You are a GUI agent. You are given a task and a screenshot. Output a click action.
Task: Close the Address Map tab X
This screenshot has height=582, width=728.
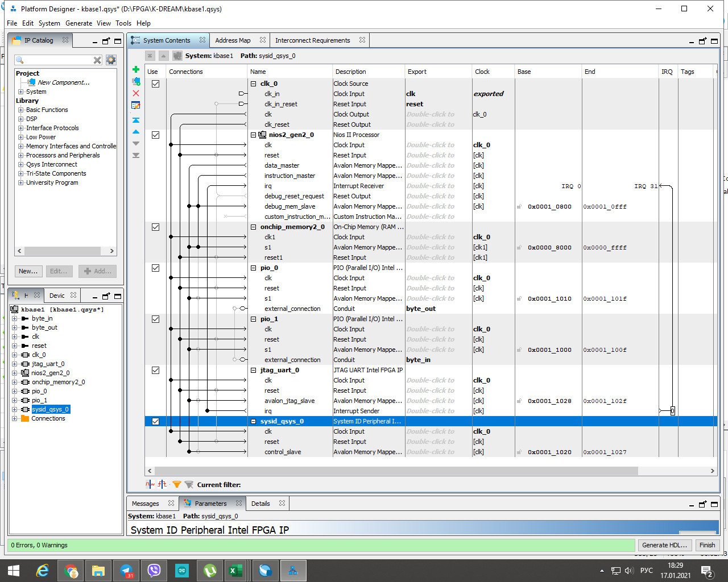pyautogui.click(x=262, y=40)
